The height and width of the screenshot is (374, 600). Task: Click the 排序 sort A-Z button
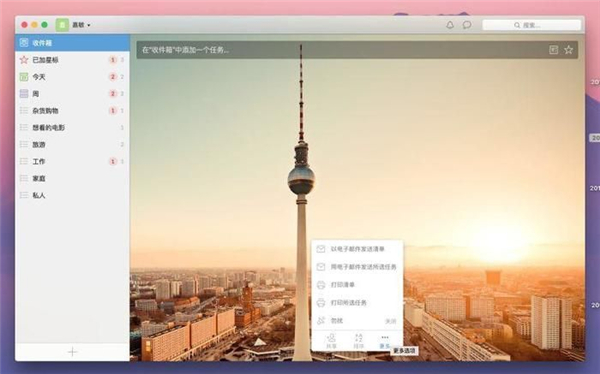click(358, 341)
